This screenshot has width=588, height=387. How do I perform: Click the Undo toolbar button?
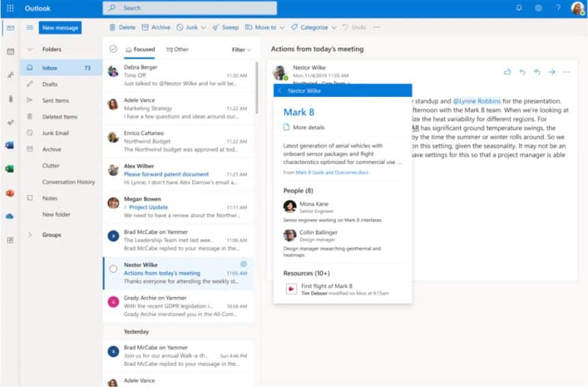[354, 27]
